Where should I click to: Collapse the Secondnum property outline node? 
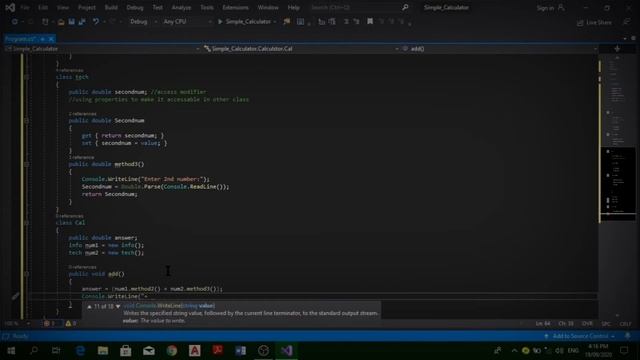(27, 120)
